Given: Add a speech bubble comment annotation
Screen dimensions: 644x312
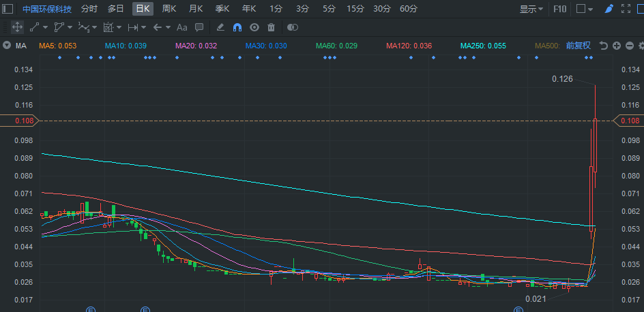Looking at the screenshot, I should pyautogui.click(x=199, y=27).
